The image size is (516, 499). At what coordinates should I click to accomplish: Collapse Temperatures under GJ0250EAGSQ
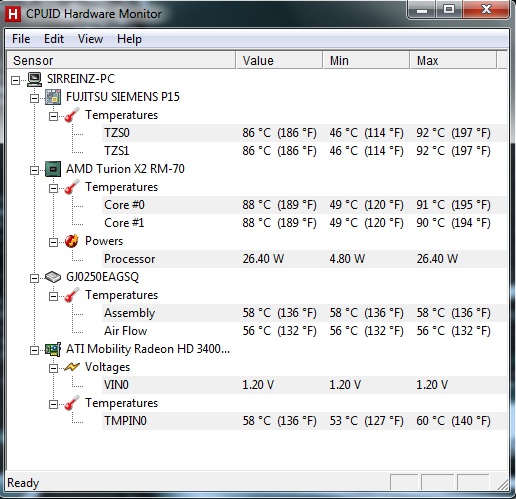53,296
